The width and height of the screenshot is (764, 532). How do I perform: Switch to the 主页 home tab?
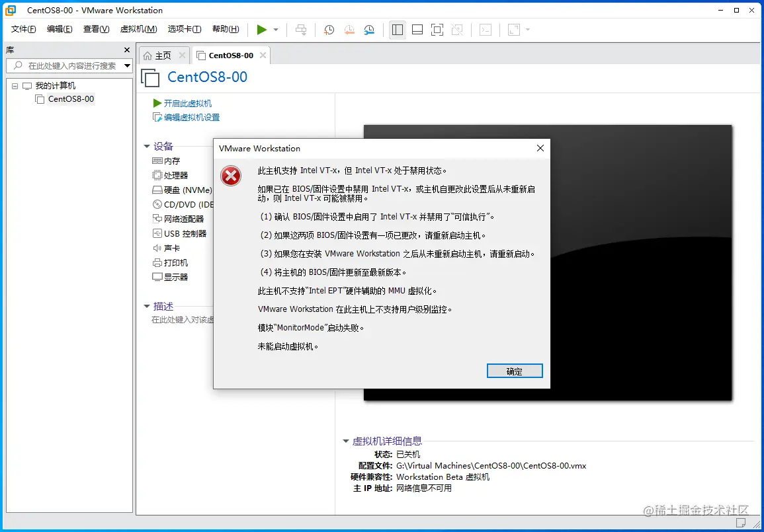[x=163, y=55]
